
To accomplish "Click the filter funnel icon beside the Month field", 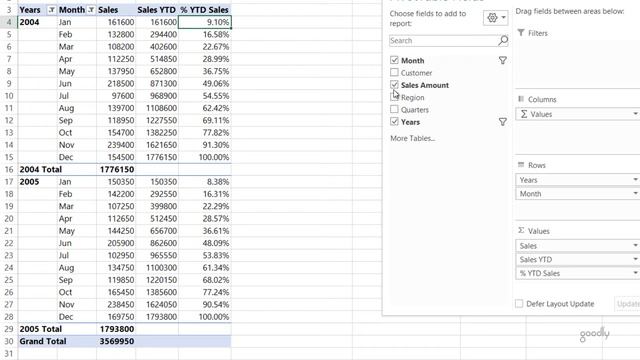I will coord(502,60).
